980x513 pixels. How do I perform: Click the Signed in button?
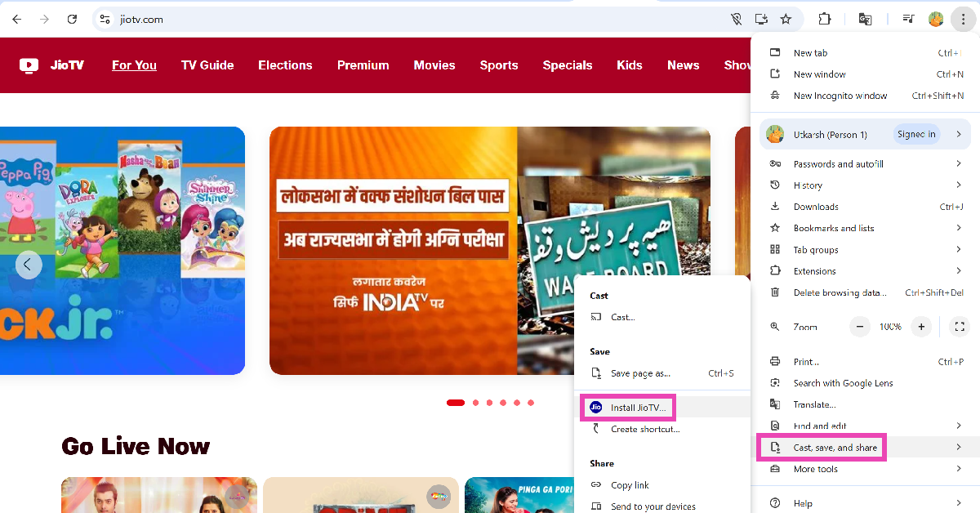[x=916, y=134]
